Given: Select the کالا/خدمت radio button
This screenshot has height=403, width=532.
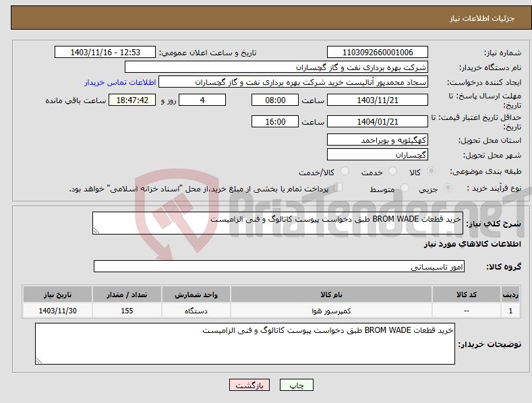Looking at the screenshot, I should [345, 171].
